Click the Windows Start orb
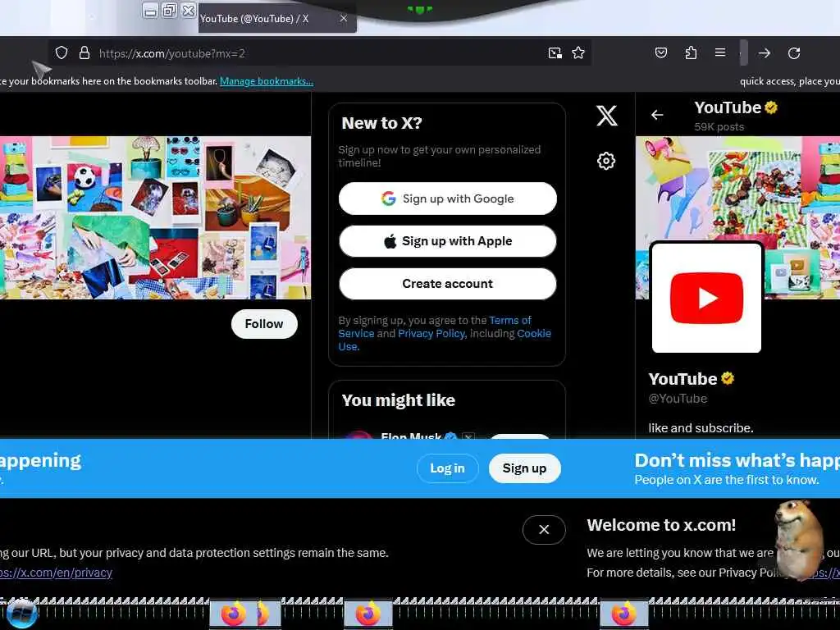The height and width of the screenshot is (630, 840). point(22,614)
